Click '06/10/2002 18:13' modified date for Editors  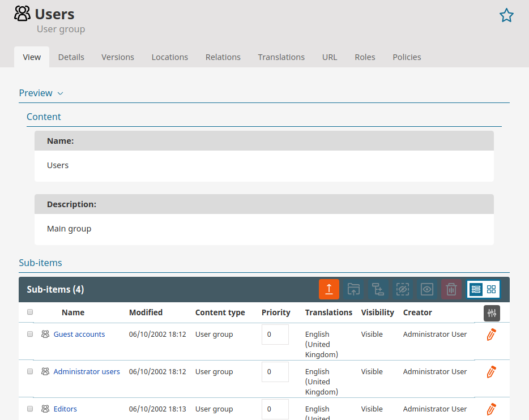(157, 409)
